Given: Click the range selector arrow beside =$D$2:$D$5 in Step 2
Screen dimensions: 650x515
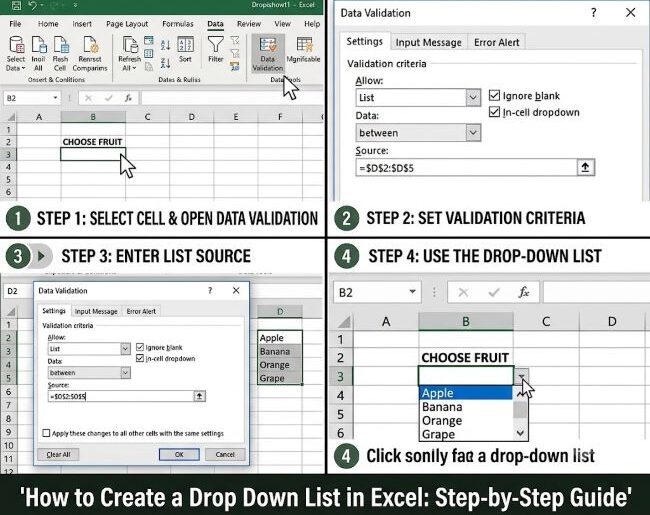Looking at the screenshot, I should pos(585,168).
